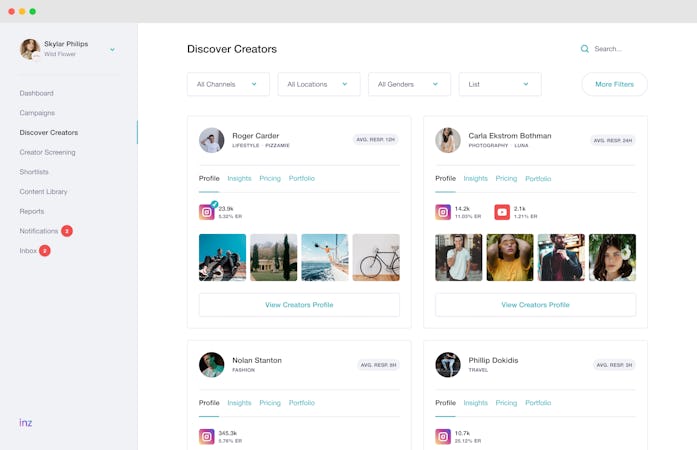Switch to Phillip Dokidis's Pricing tab
Viewport: 697px width, 450px height.
click(x=506, y=403)
